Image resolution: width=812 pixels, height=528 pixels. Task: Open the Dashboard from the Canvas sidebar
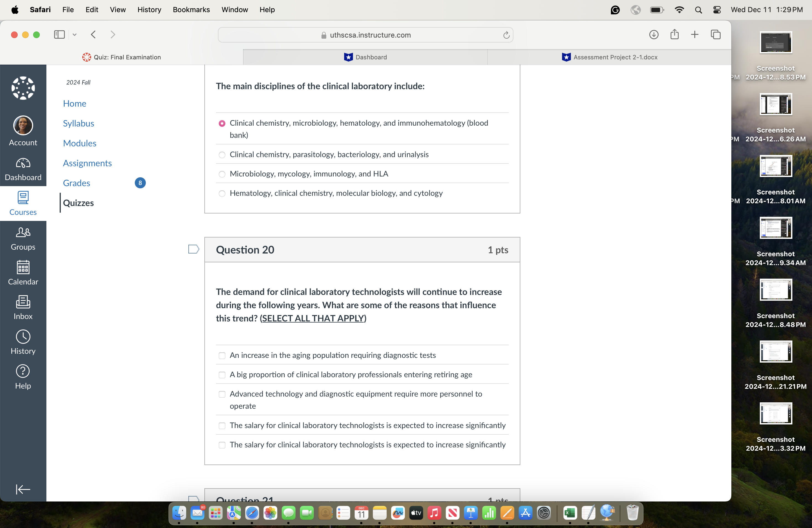[23, 168]
